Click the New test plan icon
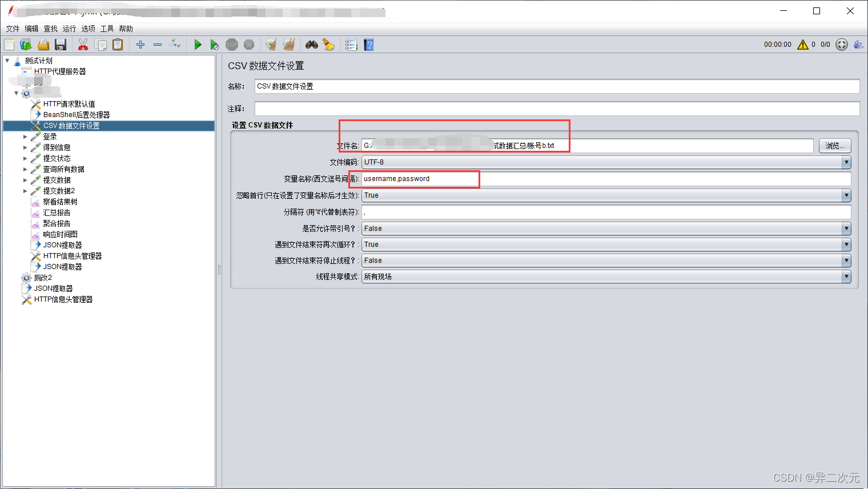868x489 pixels. [9, 45]
